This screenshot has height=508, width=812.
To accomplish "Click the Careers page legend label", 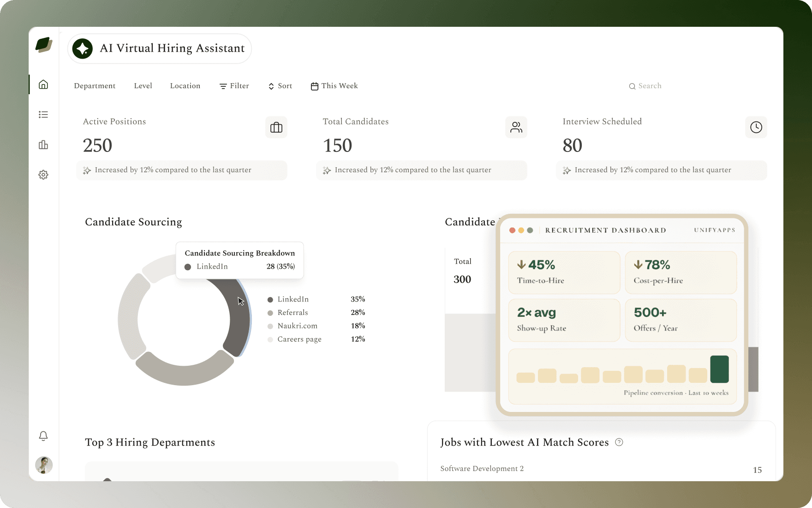I will (x=299, y=339).
